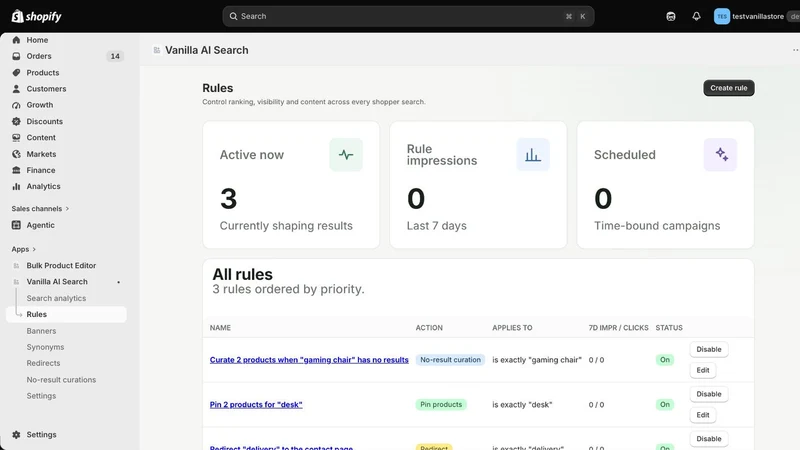
Task: Open Redirects in the sidebar
Action: (x=43, y=363)
